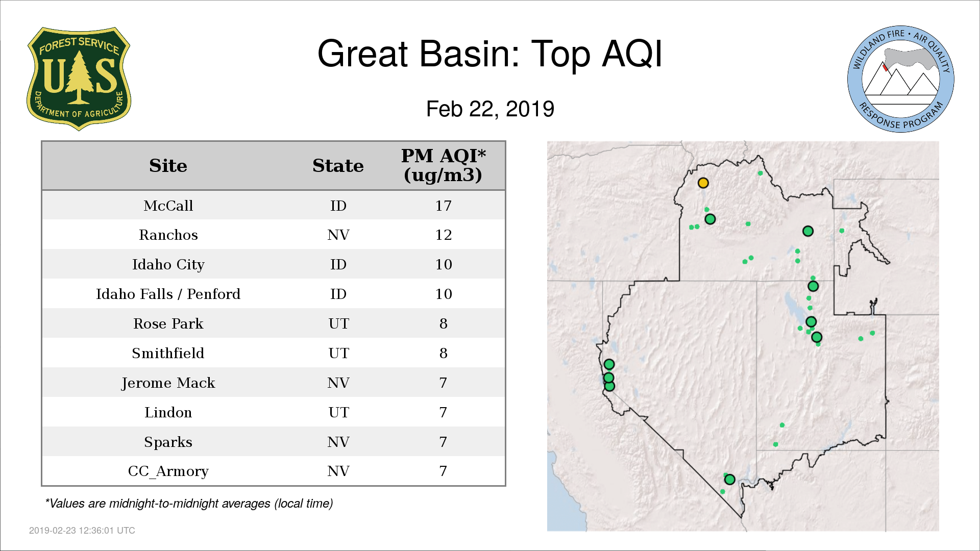
Task: Select the "Idaho City" site cell
Action: 168,264
